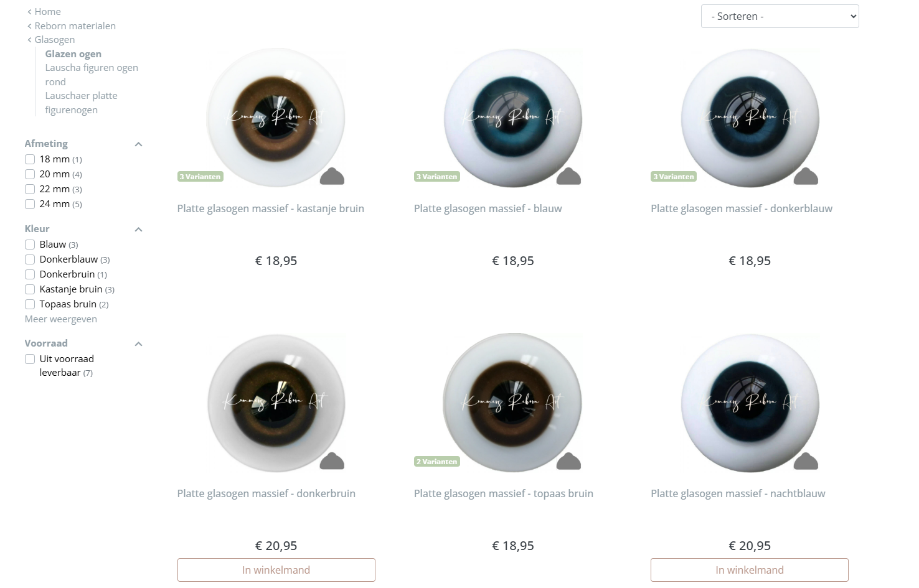Click the '2 Varianten' badge on topaas bruin
Screen dimensions: 919x588
(x=436, y=462)
